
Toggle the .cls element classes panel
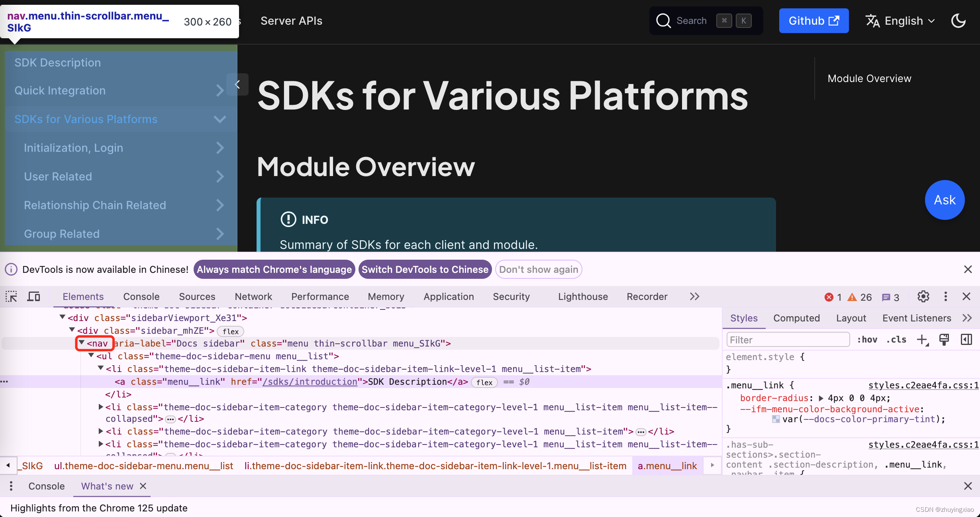point(896,340)
